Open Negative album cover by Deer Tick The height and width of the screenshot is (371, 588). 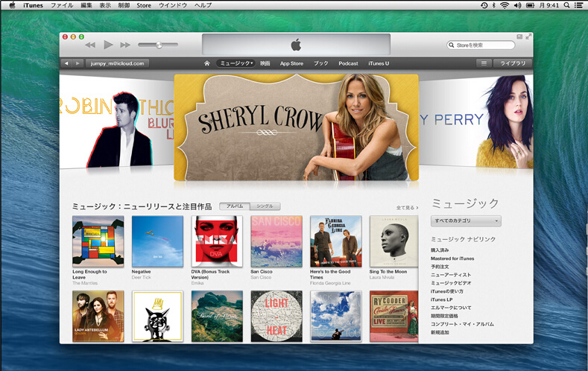(157, 241)
